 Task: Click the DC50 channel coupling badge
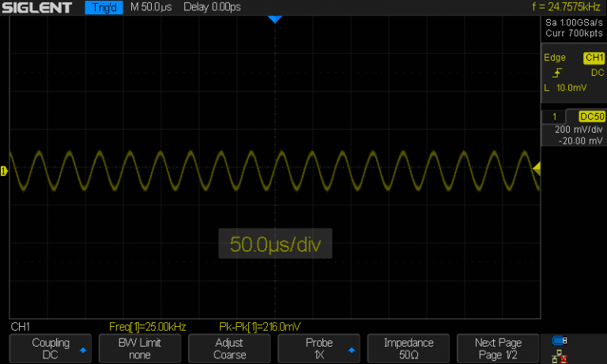pyautogui.click(x=591, y=116)
